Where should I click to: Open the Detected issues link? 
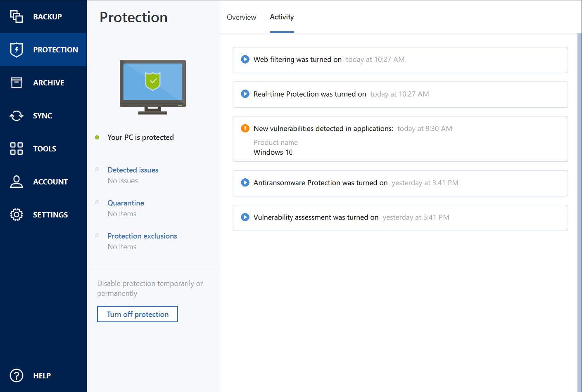pos(133,170)
